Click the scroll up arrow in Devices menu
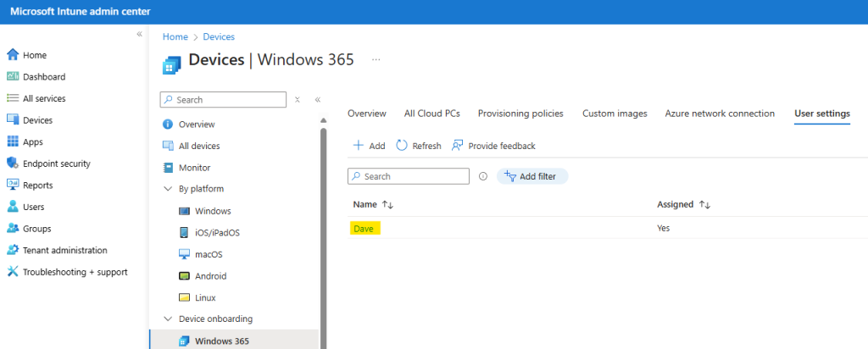 (323, 119)
